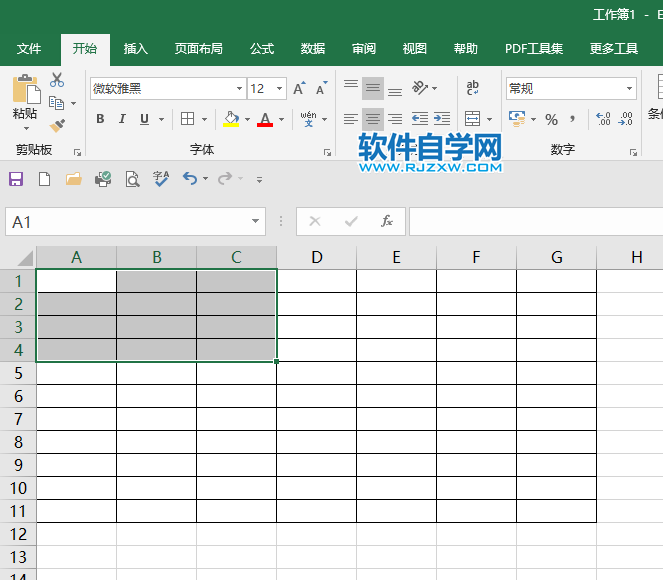Open file with folder icon

(x=74, y=179)
